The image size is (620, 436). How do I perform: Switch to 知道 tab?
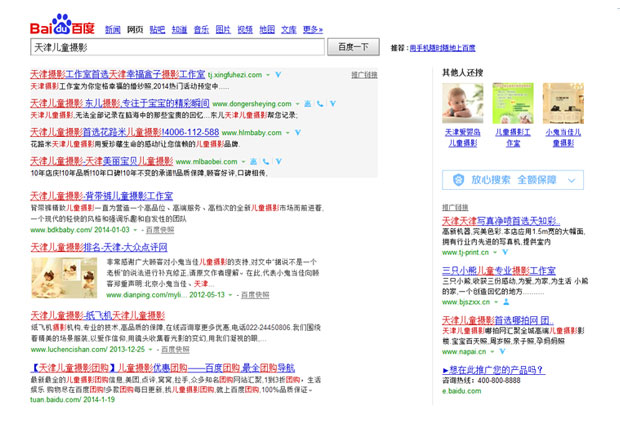tap(180, 29)
